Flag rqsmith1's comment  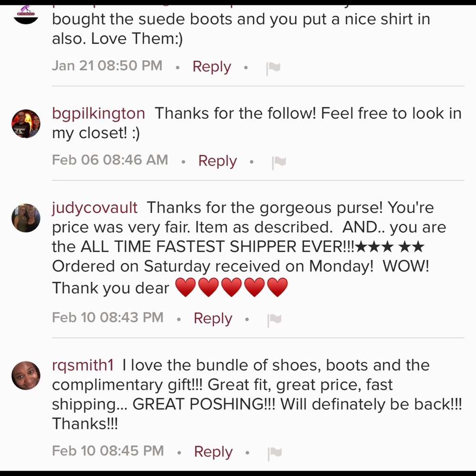(274, 452)
